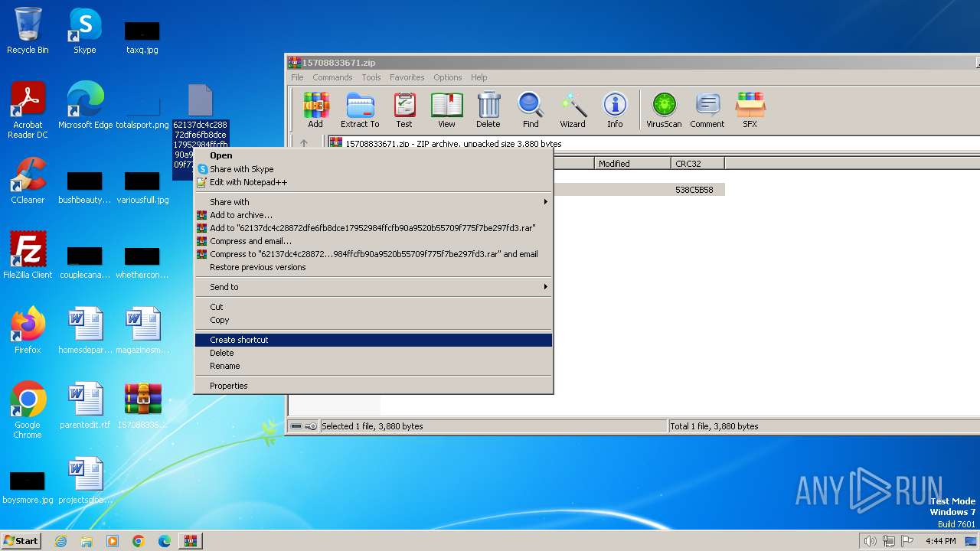Click the status bar drive icon
The image size is (980, 551).
(x=296, y=426)
